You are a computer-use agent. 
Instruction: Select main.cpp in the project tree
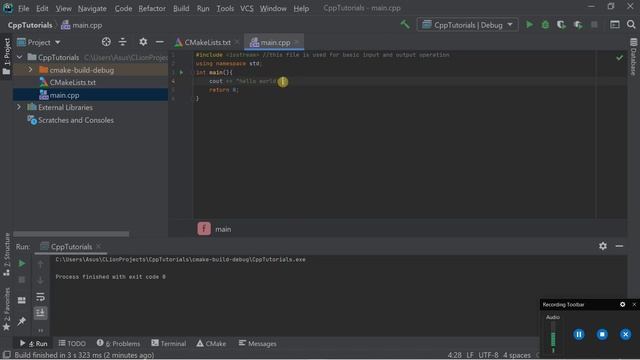[64, 95]
